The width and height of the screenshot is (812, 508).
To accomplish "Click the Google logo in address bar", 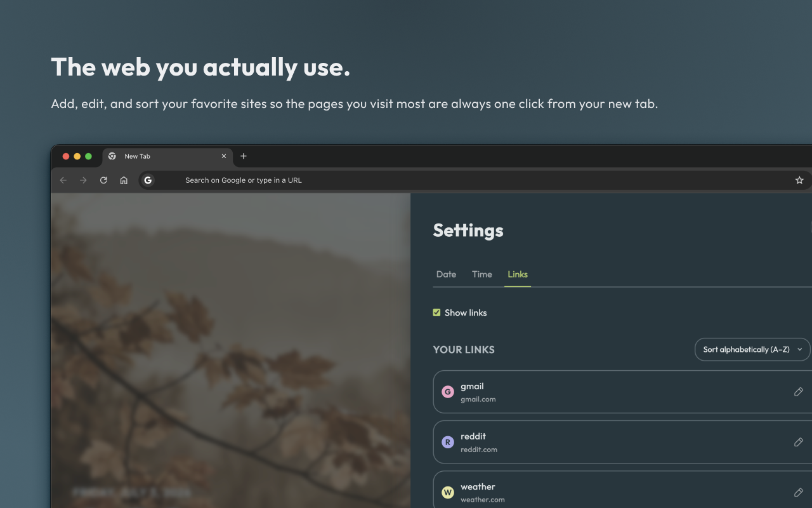I will [x=148, y=180].
